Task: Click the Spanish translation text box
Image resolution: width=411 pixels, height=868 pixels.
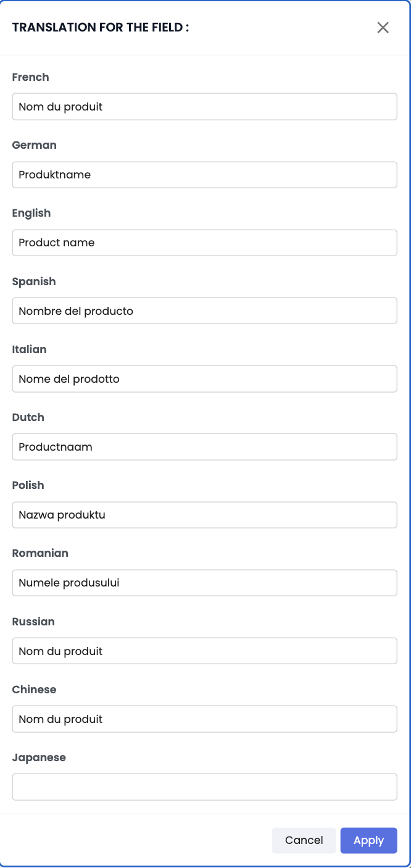Action: (x=204, y=311)
